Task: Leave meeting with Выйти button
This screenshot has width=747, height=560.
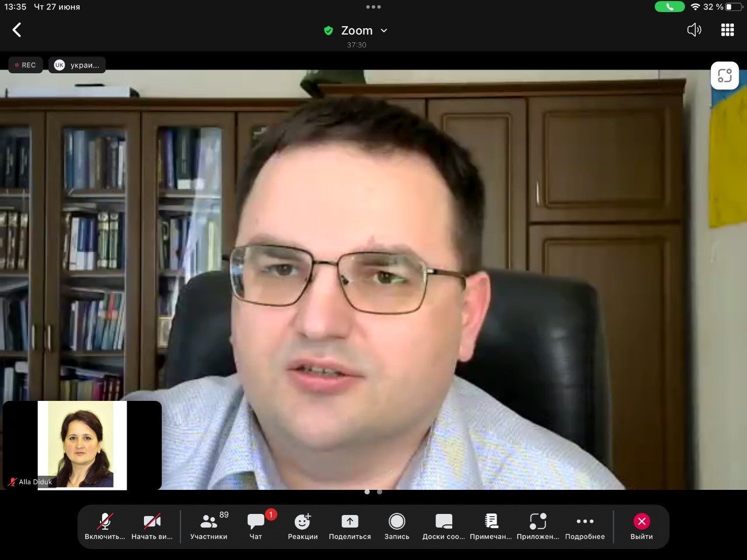Action: 642,527
